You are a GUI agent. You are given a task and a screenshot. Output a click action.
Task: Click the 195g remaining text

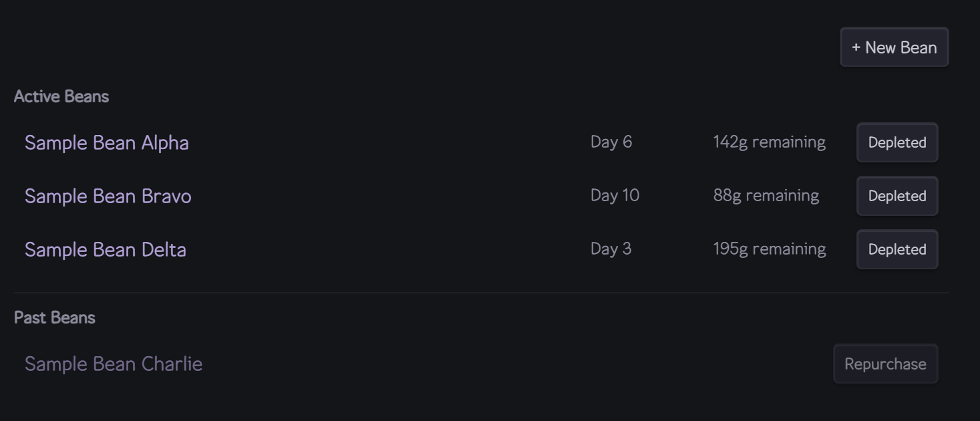[769, 249]
